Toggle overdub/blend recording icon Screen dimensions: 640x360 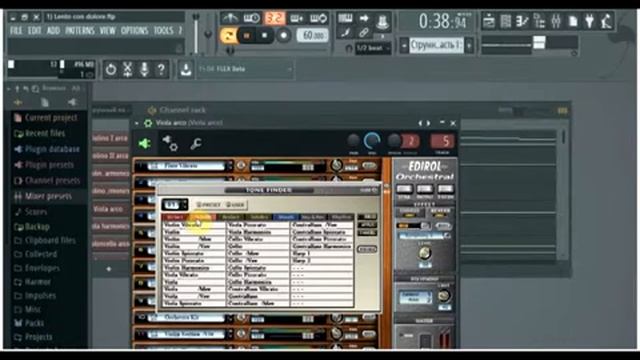297,18
